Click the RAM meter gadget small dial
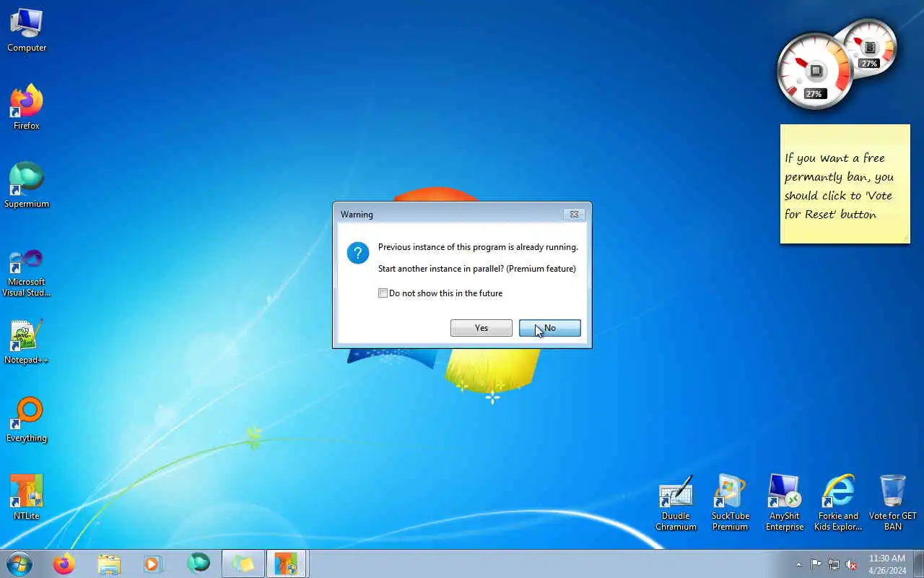The width and height of the screenshot is (924, 578). coord(870,48)
